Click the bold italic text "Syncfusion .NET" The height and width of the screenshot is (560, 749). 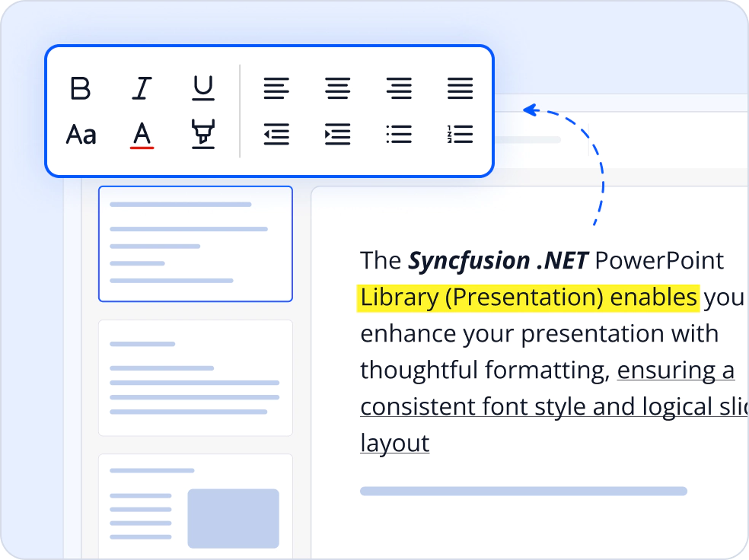(x=498, y=261)
